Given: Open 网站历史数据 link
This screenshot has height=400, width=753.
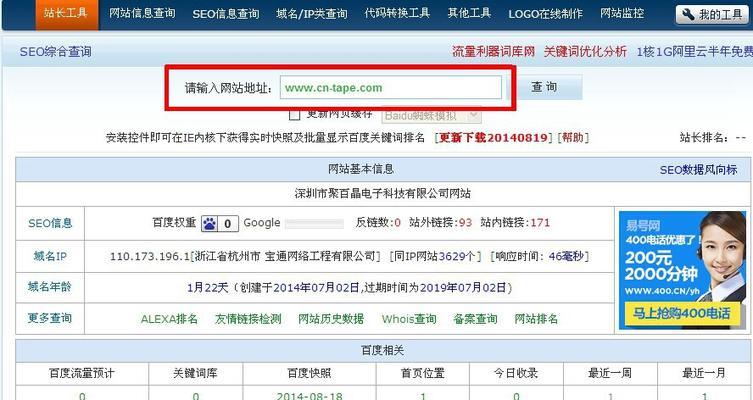Looking at the screenshot, I should (331, 319).
